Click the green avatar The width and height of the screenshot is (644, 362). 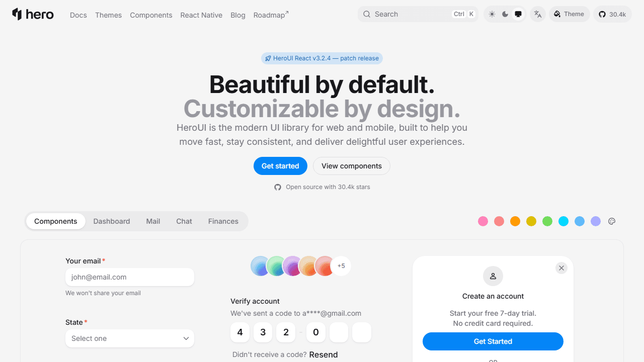point(277,266)
